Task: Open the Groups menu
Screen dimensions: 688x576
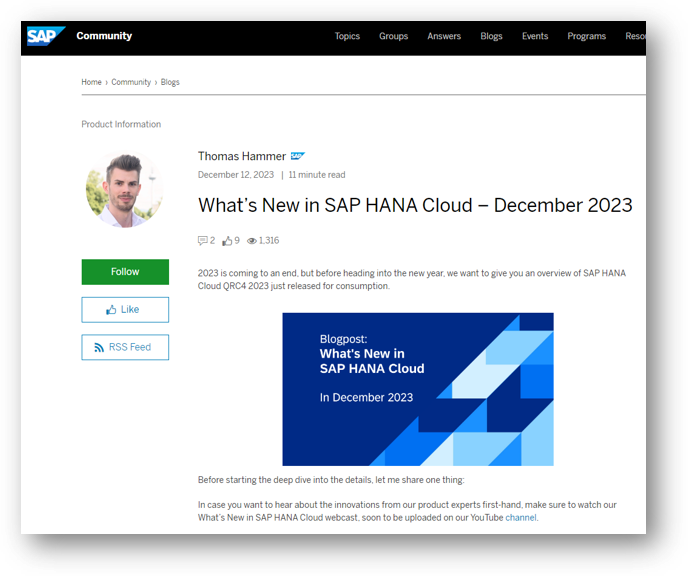Action: [394, 36]
